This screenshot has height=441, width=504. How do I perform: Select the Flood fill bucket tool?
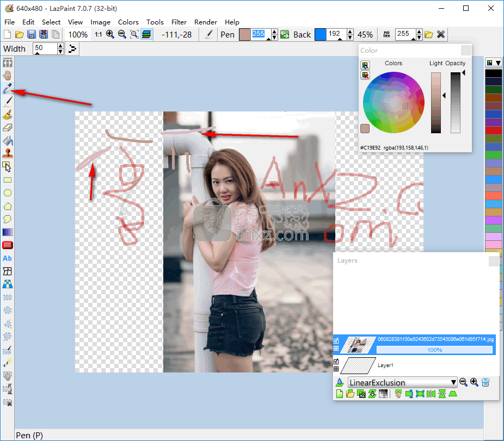coord(7,141)
